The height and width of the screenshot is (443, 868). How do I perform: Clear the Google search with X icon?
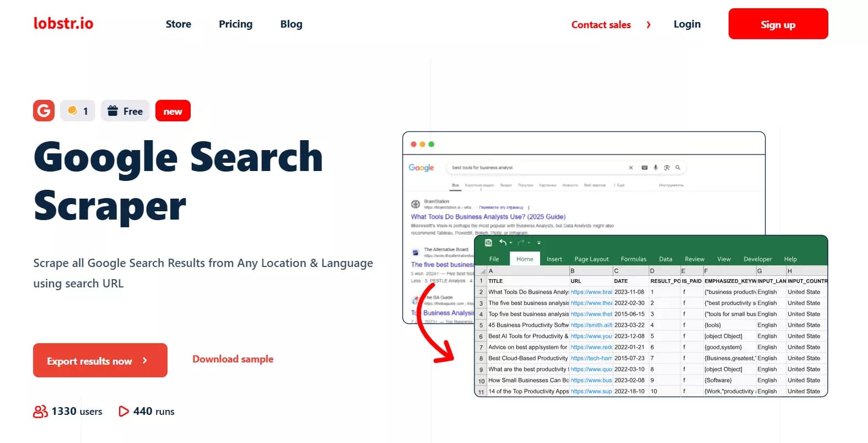(631, 168)
